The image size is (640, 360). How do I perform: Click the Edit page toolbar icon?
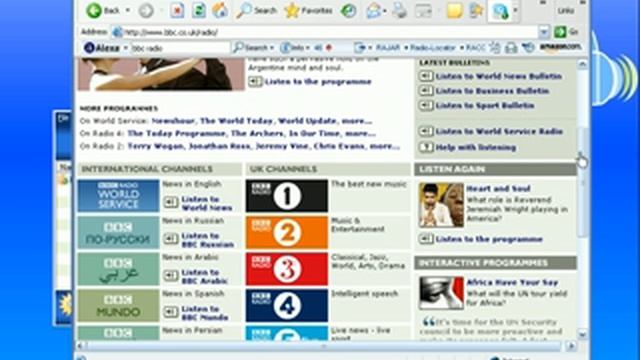pos(423,11)
